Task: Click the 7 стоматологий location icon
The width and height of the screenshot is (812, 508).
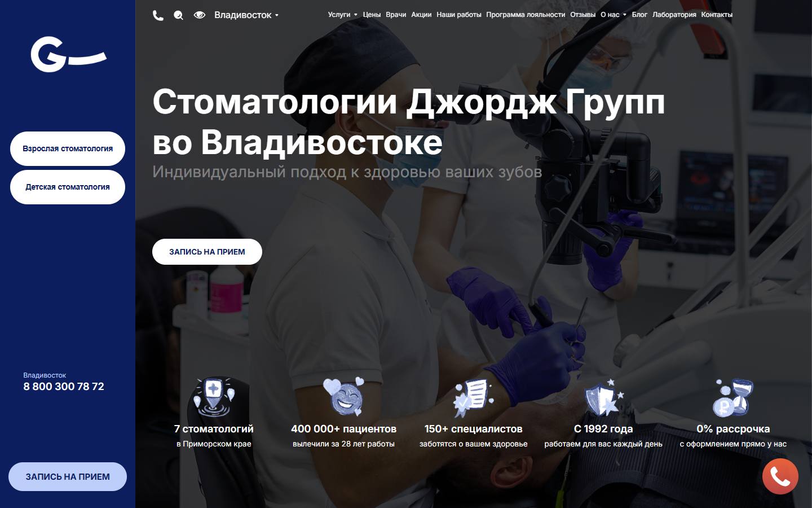Action: (x=214, y=396)
